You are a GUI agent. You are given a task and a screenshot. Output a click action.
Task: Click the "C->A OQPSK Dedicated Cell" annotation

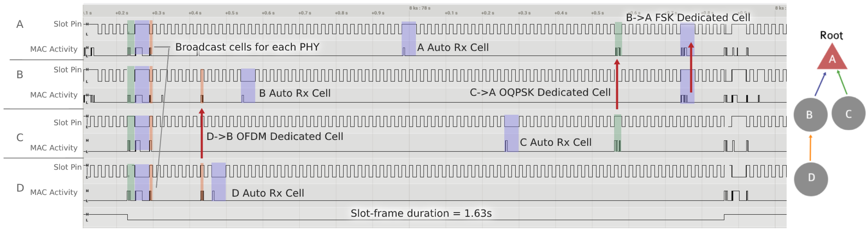(x=540, y=92)
